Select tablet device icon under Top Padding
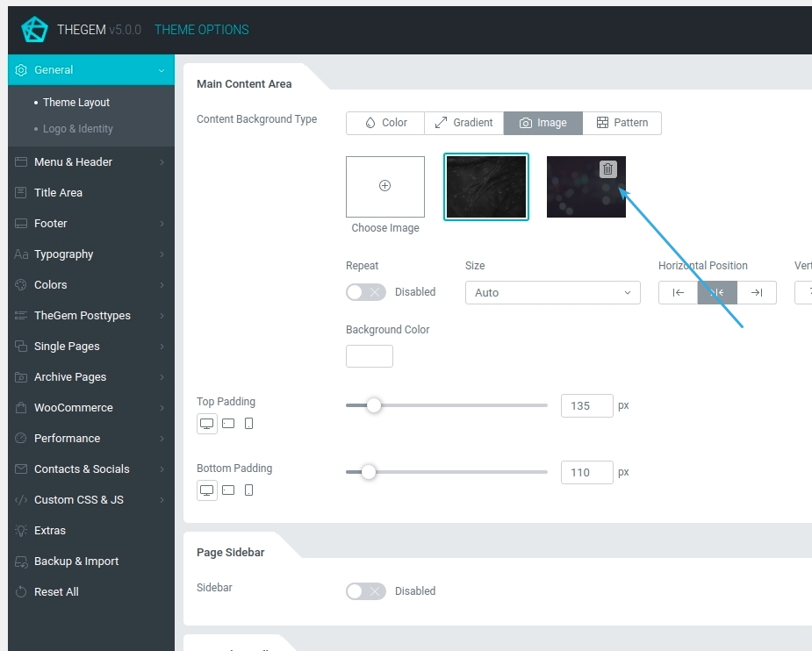This screenshot has height=651, width=812. 228,424
